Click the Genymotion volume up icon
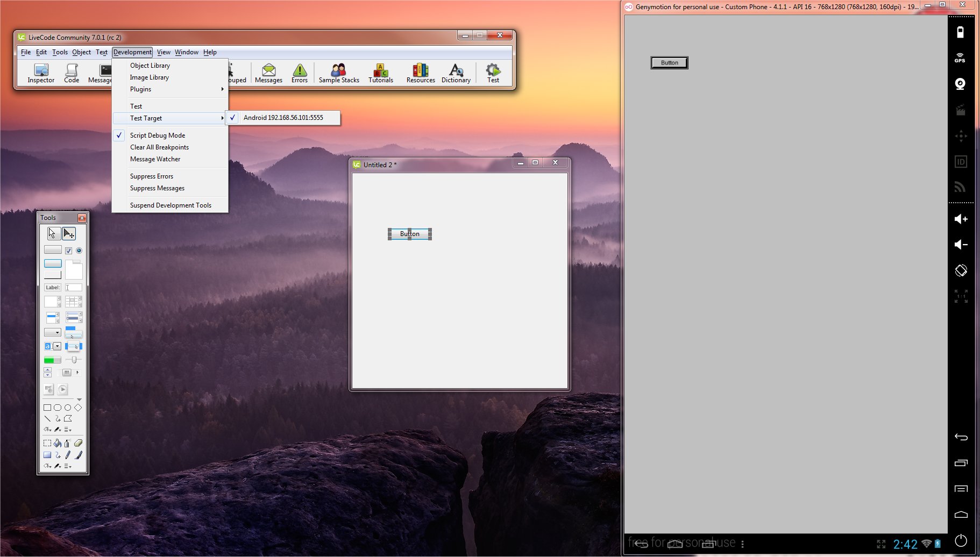 (961, 219)
